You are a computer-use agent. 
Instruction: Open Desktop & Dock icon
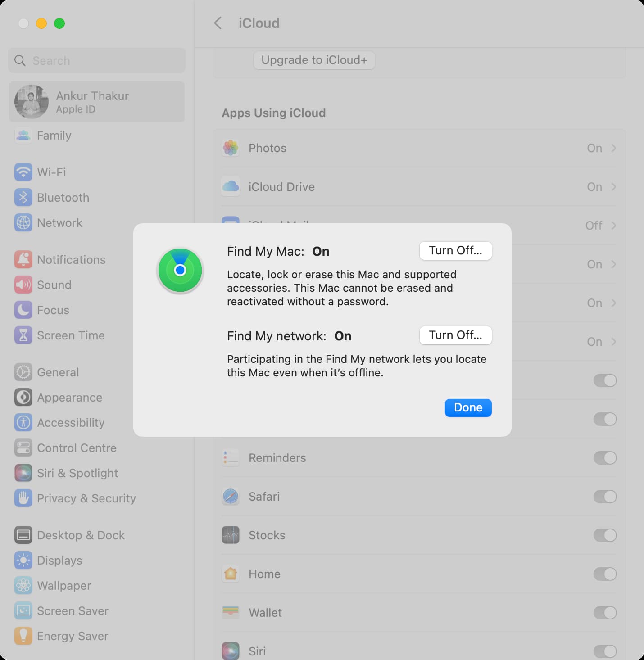(x=23, y=535)
